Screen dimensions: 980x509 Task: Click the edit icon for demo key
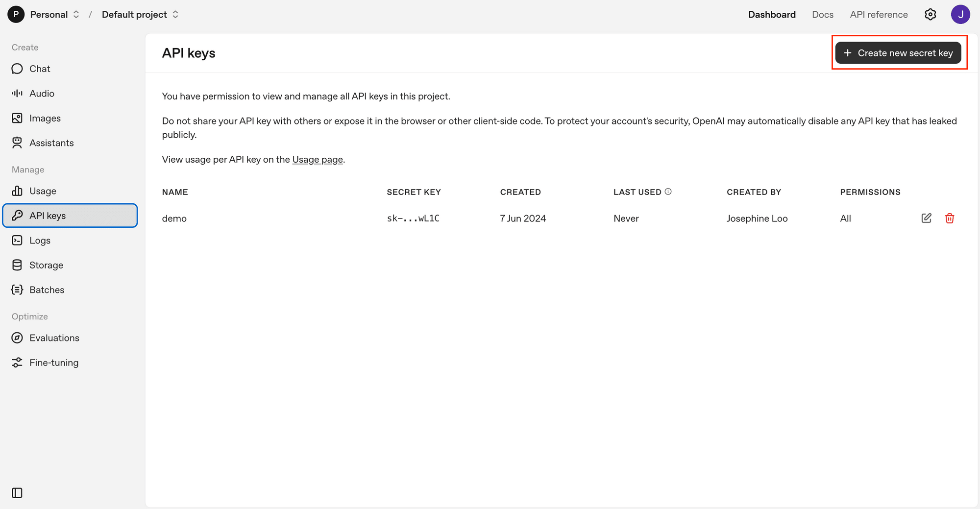pyautogui.click(x=926, y=218)
